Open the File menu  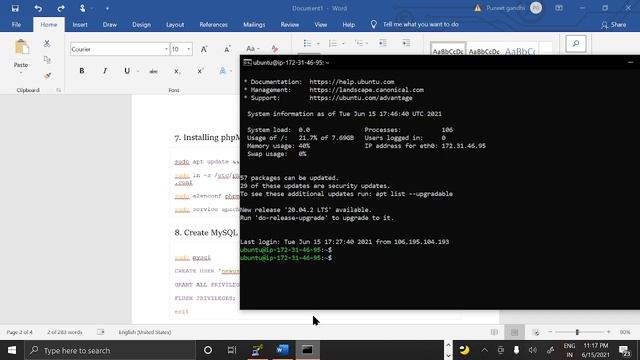click(x=16, y=24)
